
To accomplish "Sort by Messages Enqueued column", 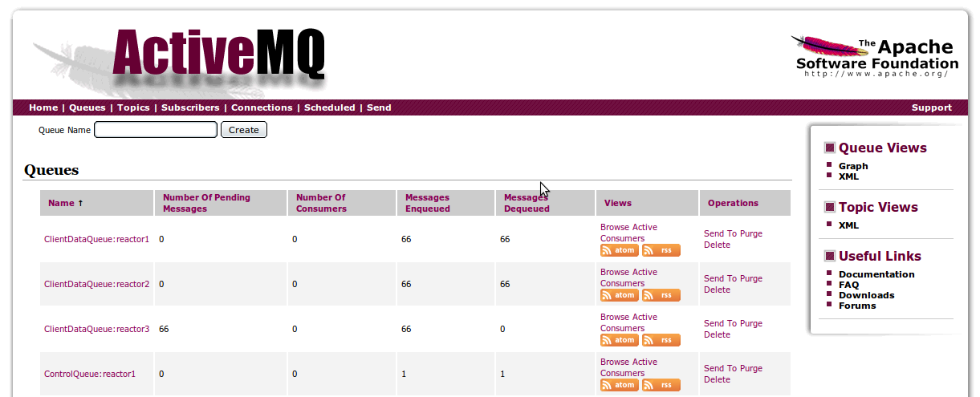I will coord(428,203).
